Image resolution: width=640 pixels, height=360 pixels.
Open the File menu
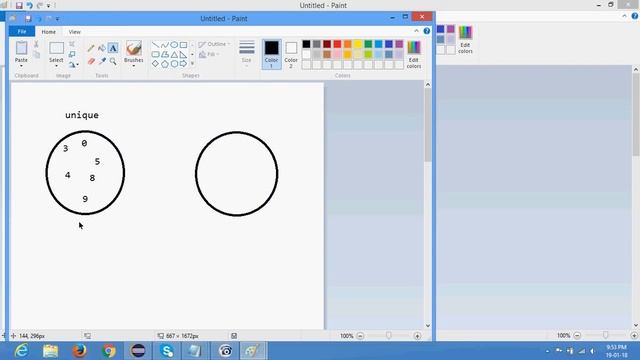point(22,31)
